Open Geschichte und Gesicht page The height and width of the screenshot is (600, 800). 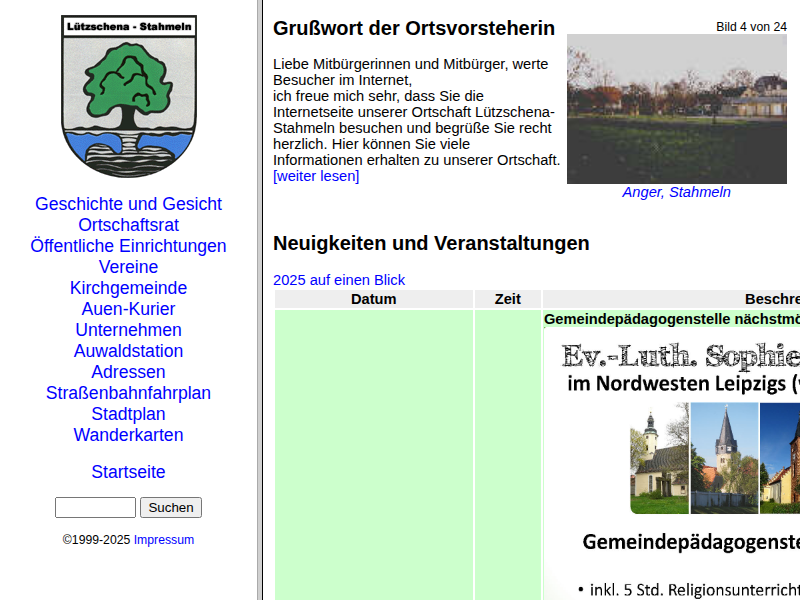[x=128, y=204]
